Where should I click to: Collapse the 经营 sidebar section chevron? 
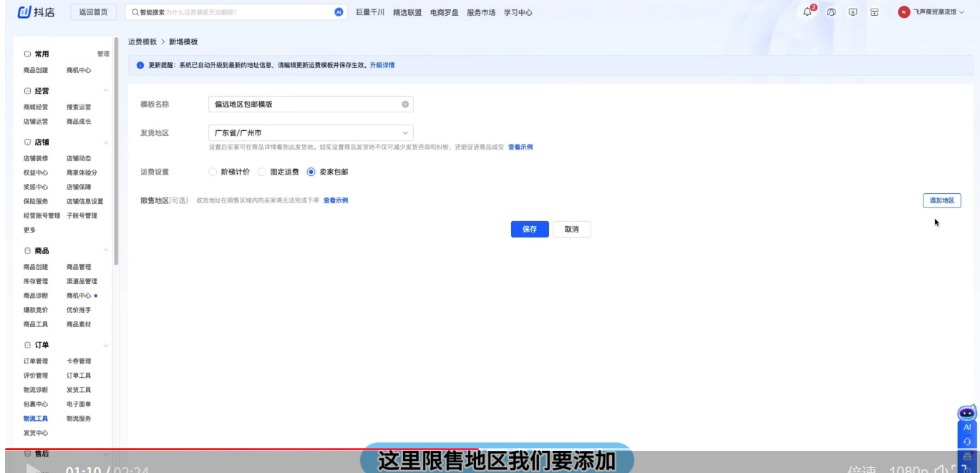click(106, 91)
